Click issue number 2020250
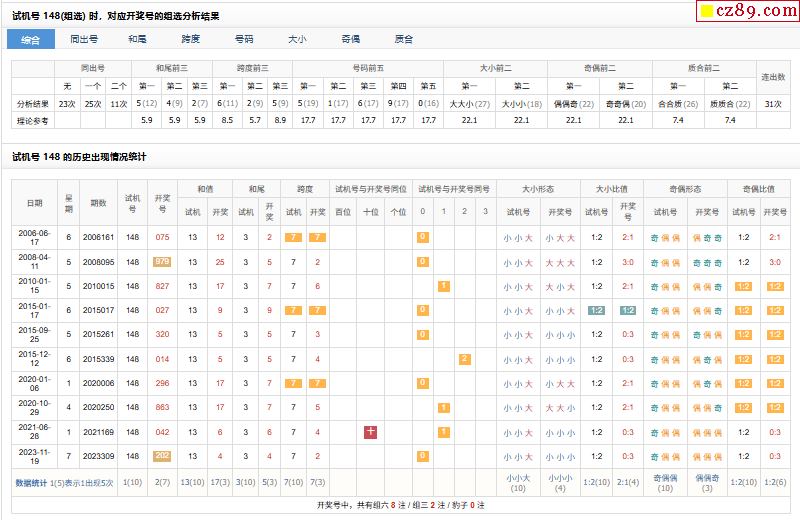The width and height of the screenshot is (800, 520). point(98,407)
